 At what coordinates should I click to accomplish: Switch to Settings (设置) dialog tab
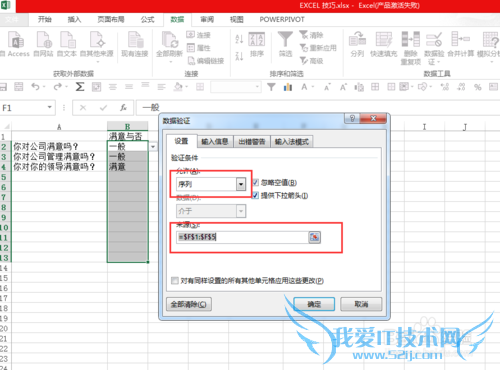[182, 141]
